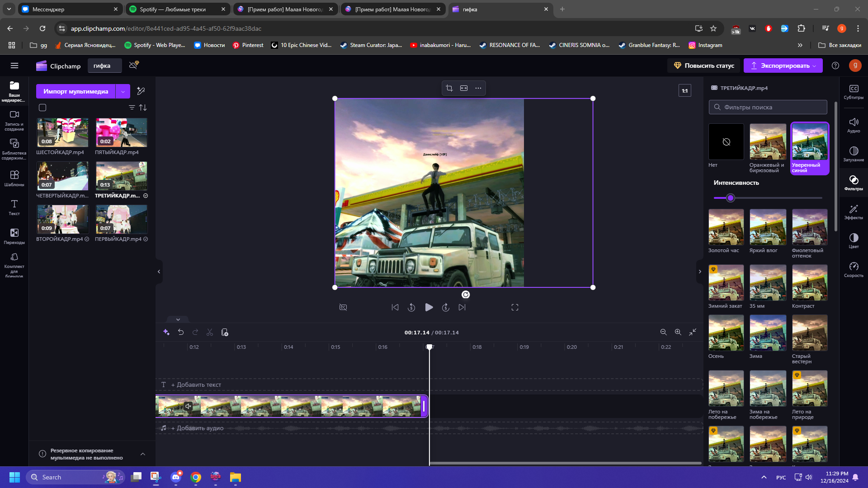Open the Speed panel in the right sidebar
The height and width of the screenshot is (488, 868).
click(854, 270)
